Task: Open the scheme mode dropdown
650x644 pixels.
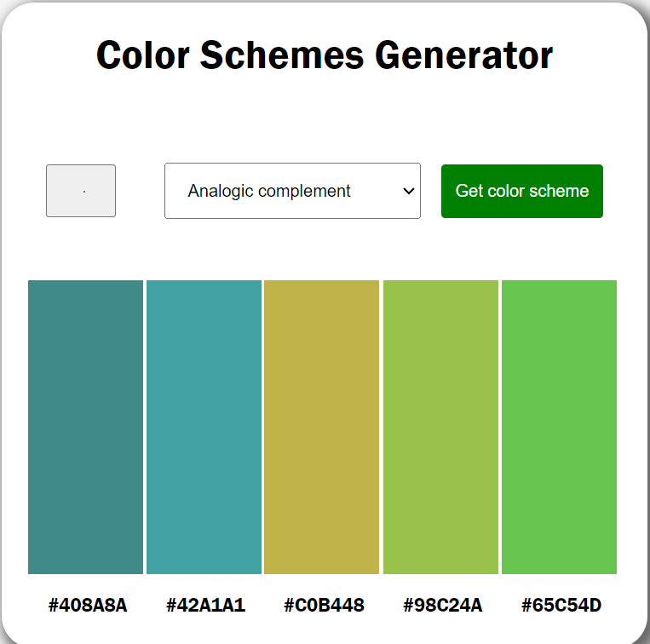Action: click(292, 191)
